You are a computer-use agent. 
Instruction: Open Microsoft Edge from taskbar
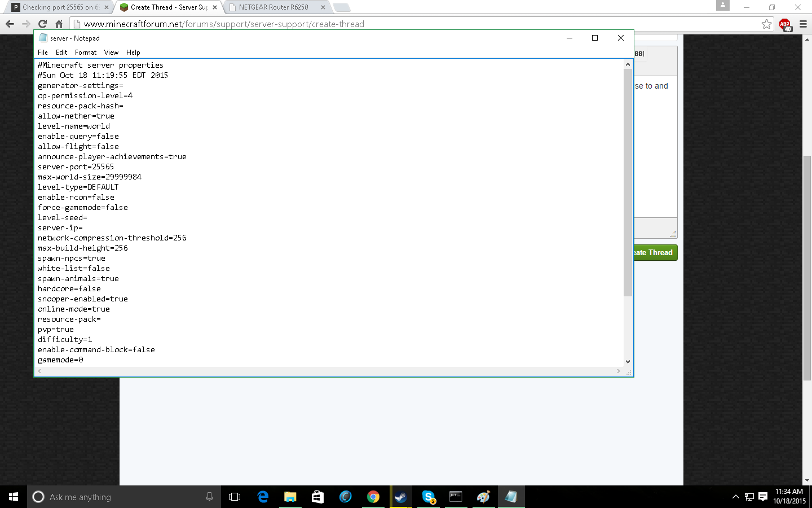263,497
